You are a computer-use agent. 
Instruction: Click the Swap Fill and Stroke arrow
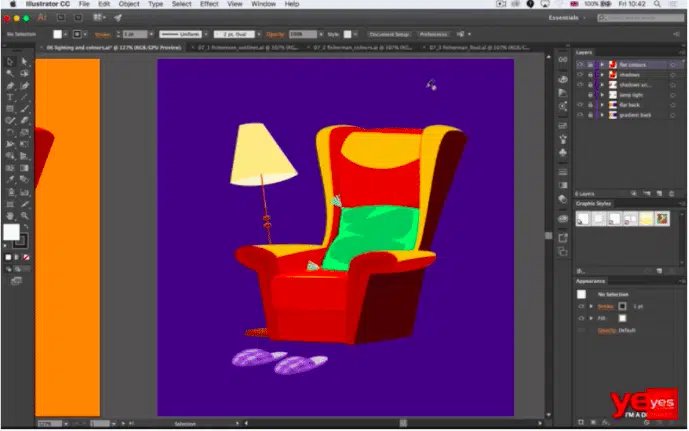(26, 227)
